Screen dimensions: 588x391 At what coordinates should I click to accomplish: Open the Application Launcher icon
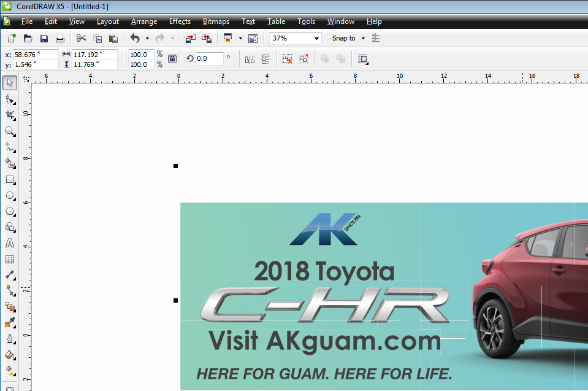[227, 38]
